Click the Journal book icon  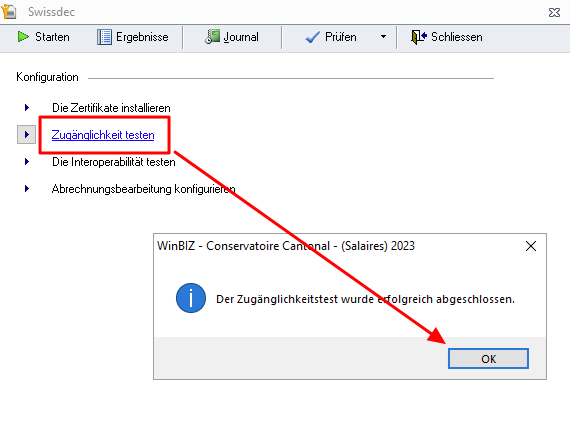(x=212, y=37)
